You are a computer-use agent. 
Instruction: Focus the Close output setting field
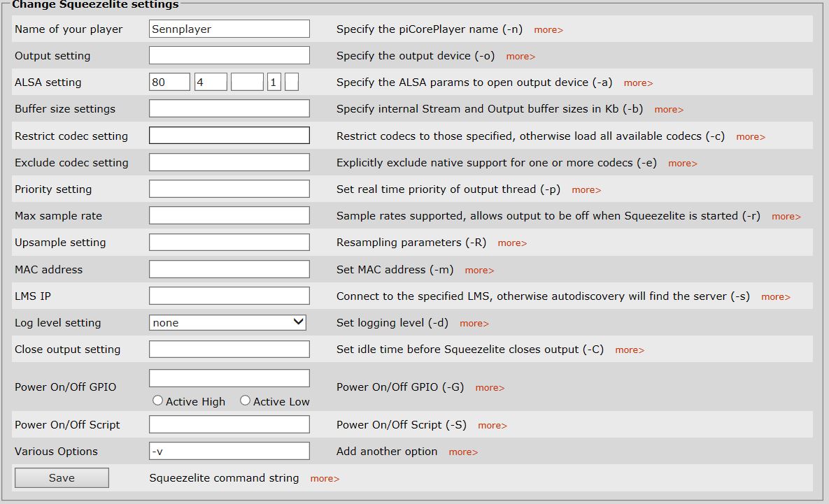tap(229, 350)
